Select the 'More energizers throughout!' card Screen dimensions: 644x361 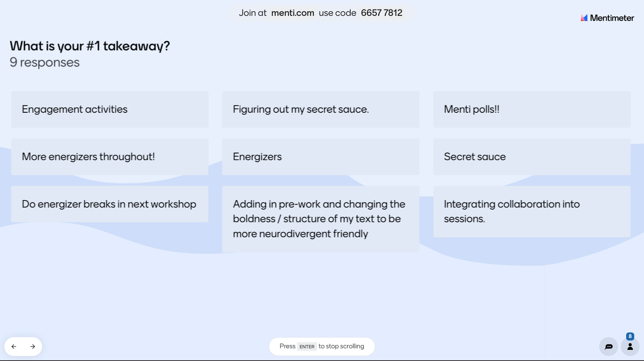click(x=109, y=156)
